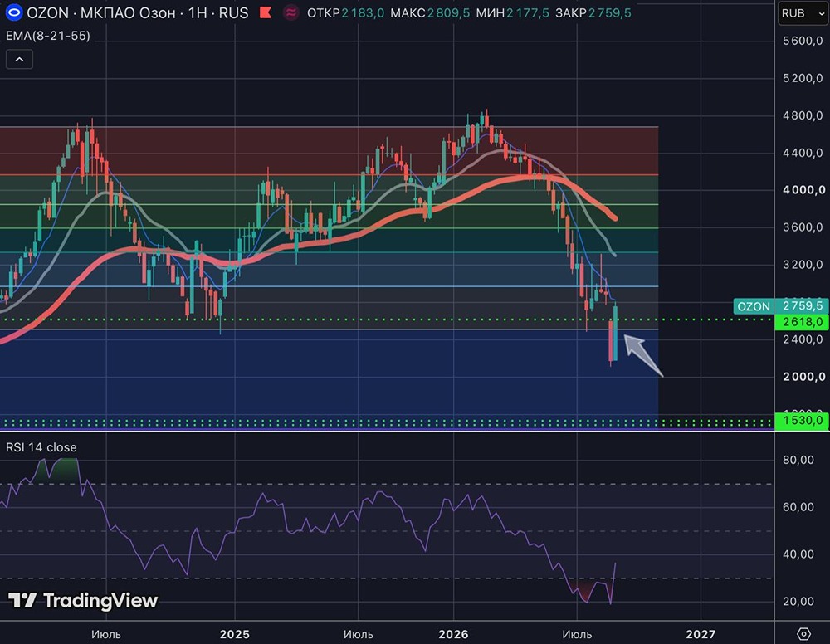The width and height of the screenshot is (830, 644).
Task: Click the red flag icon beside RUS
Action: [266, 12]
